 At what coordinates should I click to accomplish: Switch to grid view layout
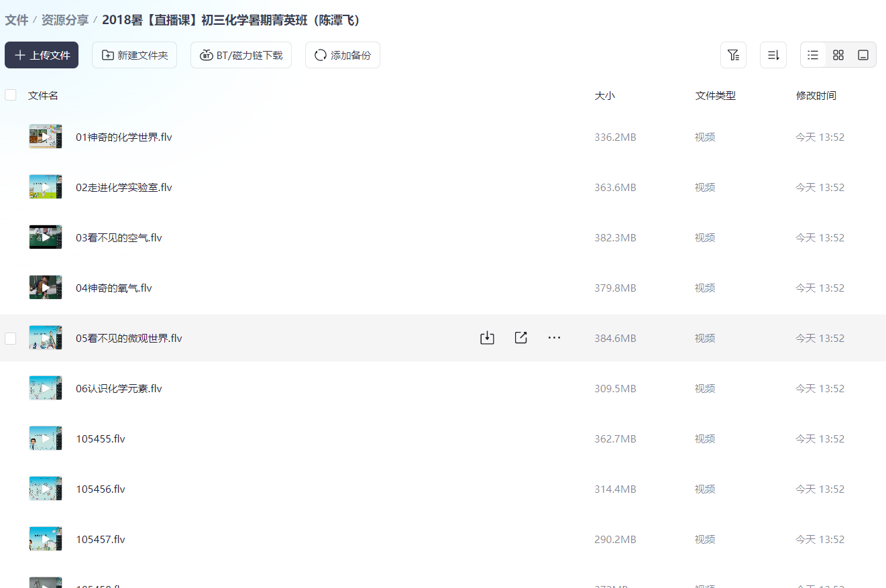(838, 55)
